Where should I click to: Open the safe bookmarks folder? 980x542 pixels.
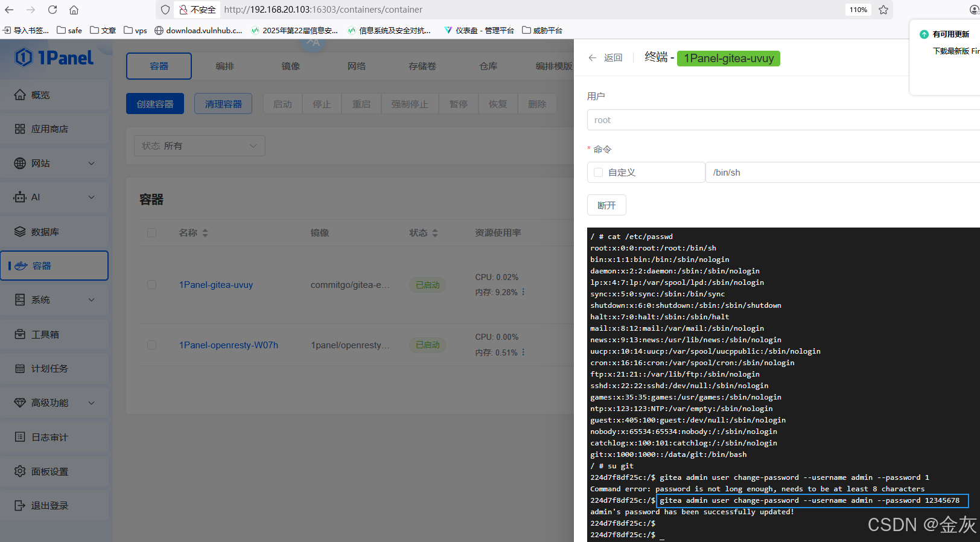[x=69, y=30]
